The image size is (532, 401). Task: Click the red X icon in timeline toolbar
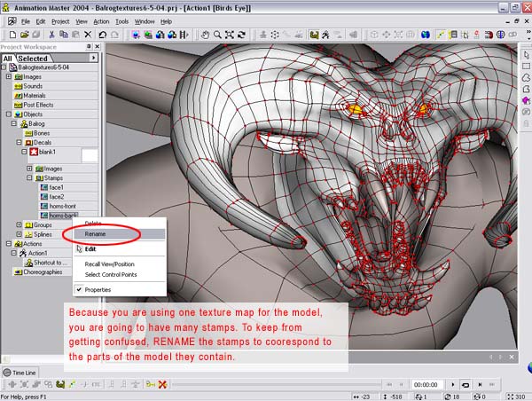pyautogui.click(x=162, y=384)
